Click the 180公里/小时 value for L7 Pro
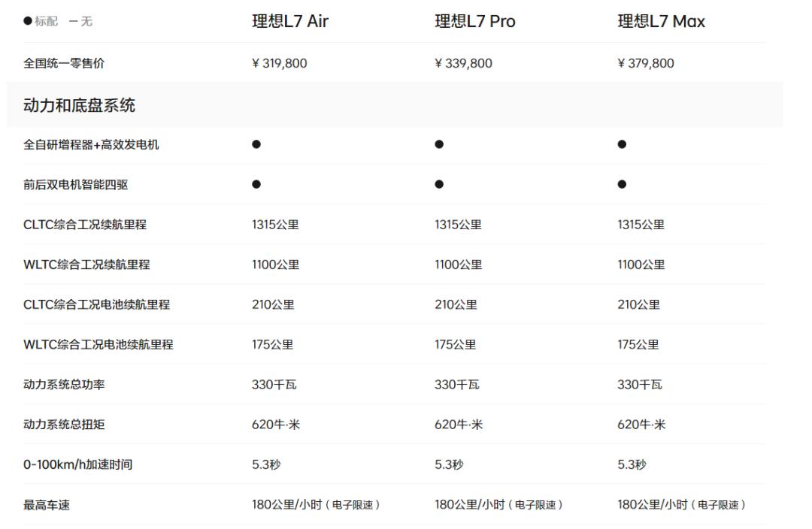Image resolution: width=812 pixels, height=529 pixels. click(x=499, y=504)
